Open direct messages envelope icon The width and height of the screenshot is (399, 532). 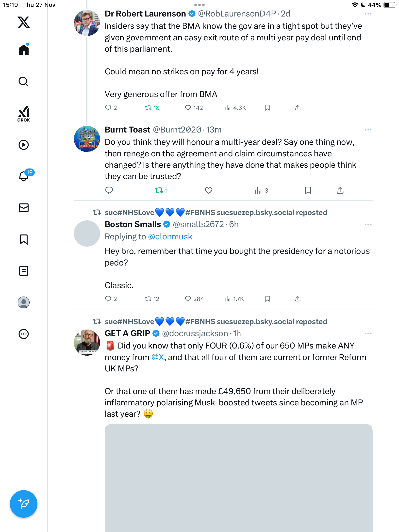click(24, 208)
